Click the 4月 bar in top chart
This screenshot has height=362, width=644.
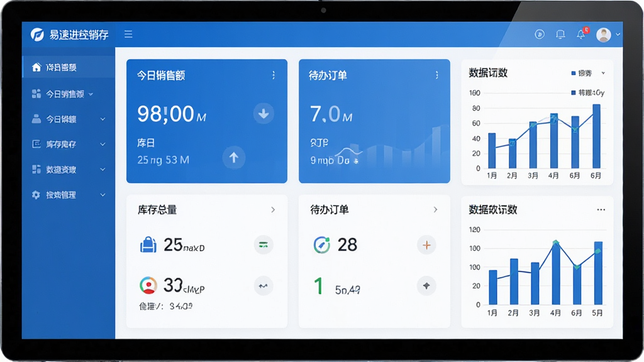[x=554, y=141]
